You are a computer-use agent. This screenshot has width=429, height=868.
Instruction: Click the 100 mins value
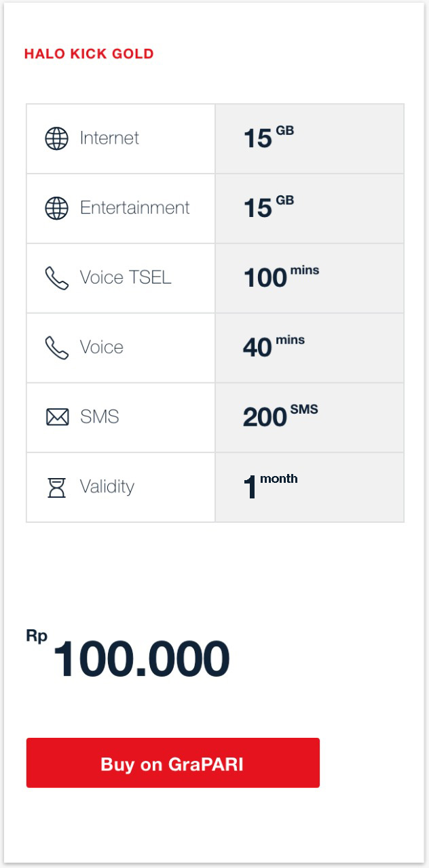coord(280,277)
